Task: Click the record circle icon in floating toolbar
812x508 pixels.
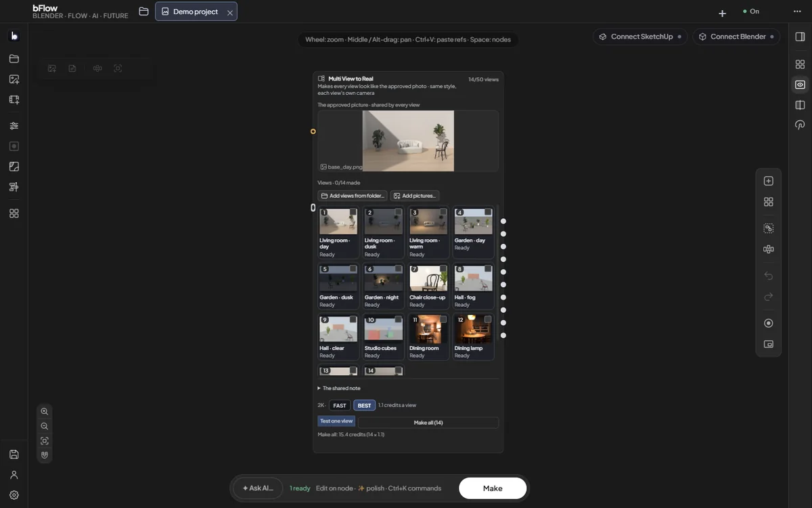Action: tap(768, 323)
